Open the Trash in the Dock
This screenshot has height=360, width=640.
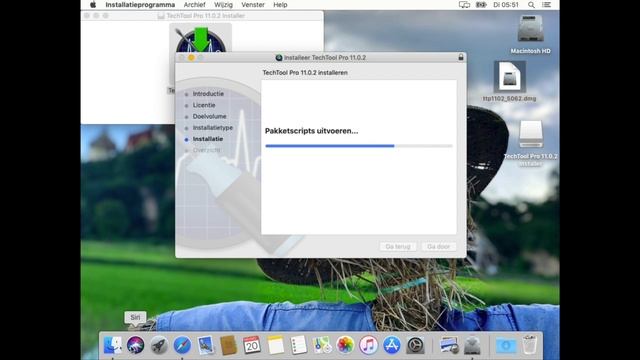coord(530,345)
